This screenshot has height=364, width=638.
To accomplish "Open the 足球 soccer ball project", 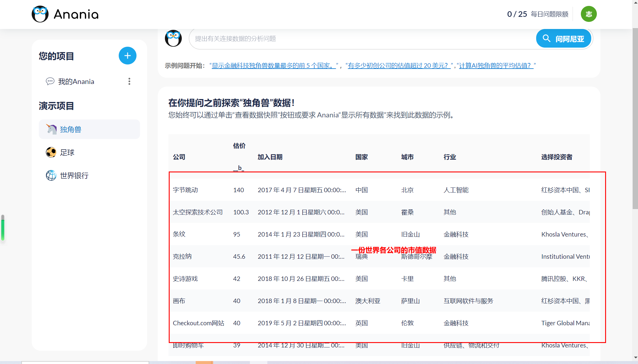I will (x=67, y=152).
